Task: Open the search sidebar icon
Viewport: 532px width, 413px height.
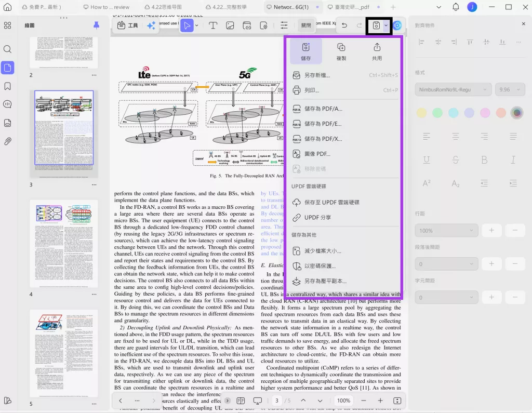Action: click(7, 49)
